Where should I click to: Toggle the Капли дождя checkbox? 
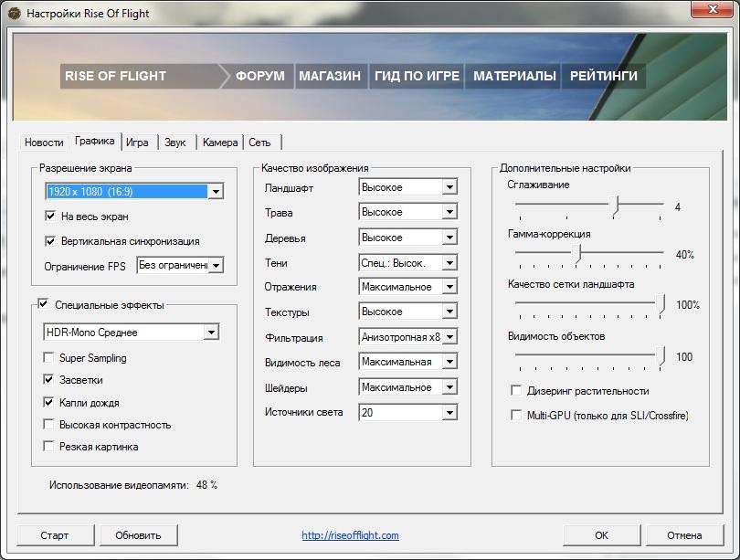[x=48, y=403]
